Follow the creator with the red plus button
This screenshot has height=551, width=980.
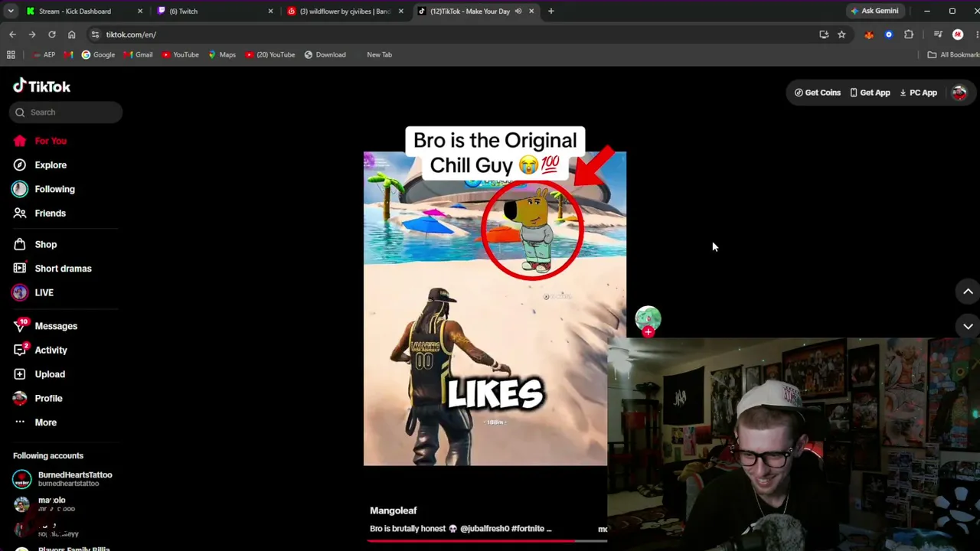point(648,332)
